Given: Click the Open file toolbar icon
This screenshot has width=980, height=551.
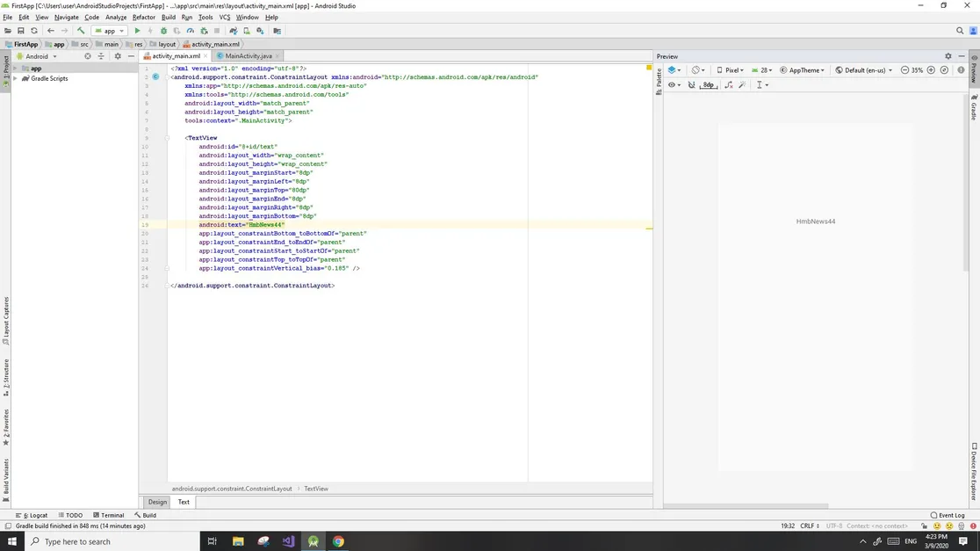Looking at the screenshot, I should [8, 31].
